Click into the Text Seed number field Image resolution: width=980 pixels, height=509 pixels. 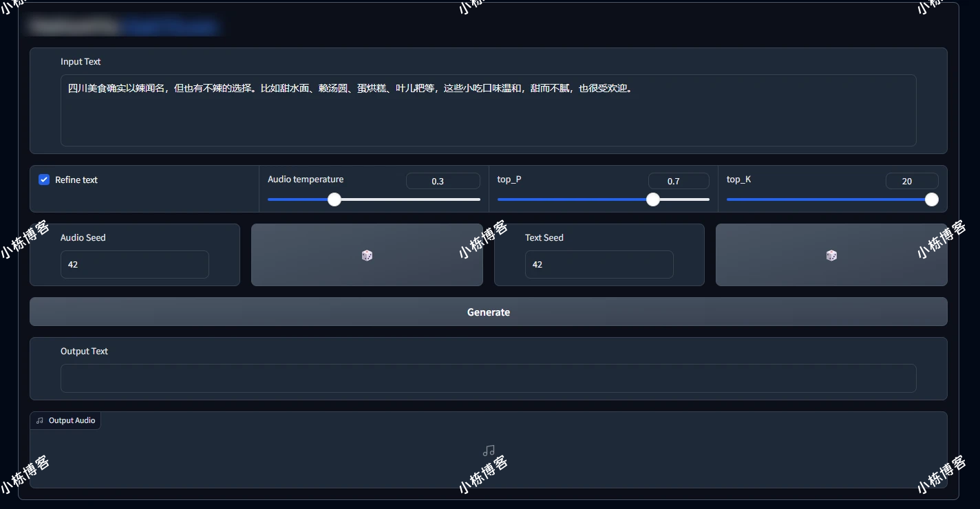[599, 264]
